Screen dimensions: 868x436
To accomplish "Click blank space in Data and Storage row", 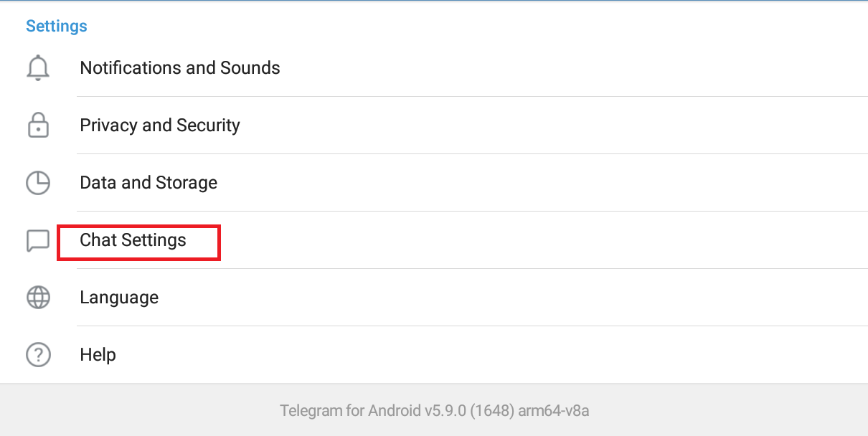I will [574, 183].
